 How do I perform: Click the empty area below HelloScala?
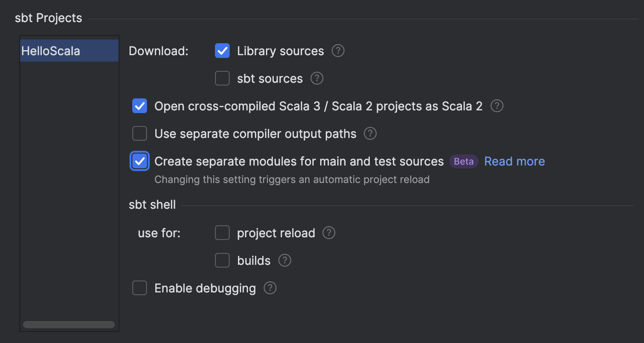tap(68, 184)
